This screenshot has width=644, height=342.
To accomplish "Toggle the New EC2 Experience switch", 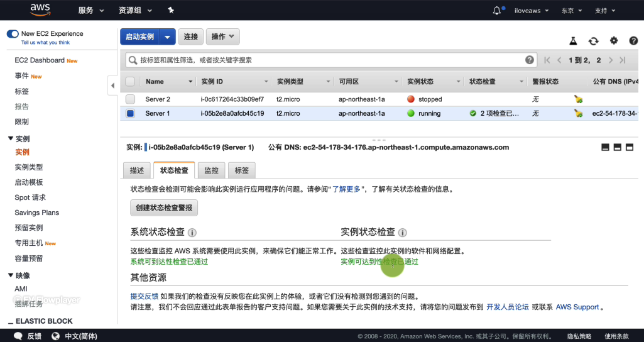I will click(13, 34).
